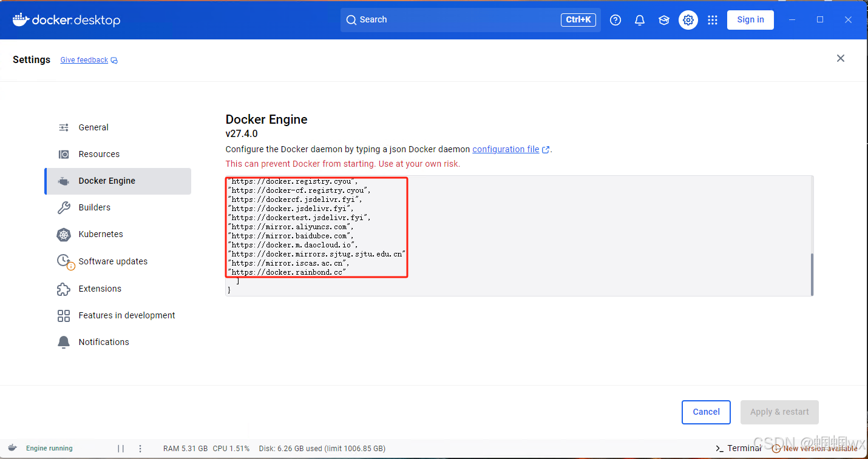
Task: Click the mirror.iscas.ac.cn line
Action: point(289,263)
